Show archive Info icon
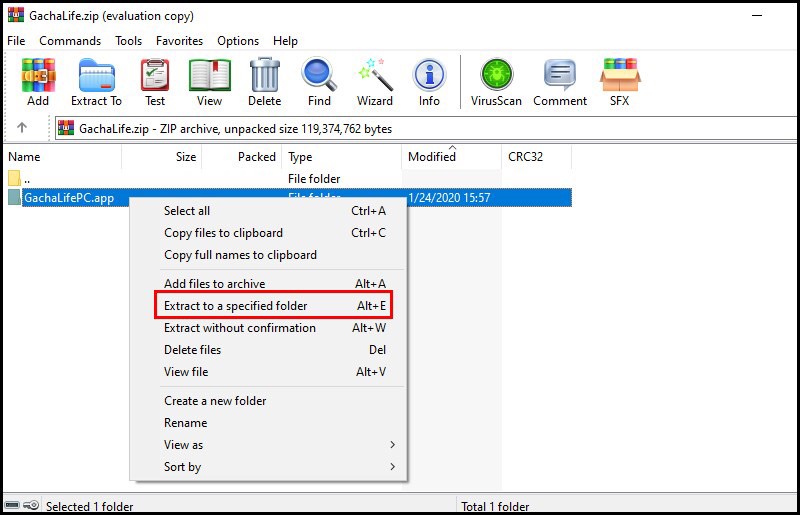 pyautogui.click(x=429, y=82)
